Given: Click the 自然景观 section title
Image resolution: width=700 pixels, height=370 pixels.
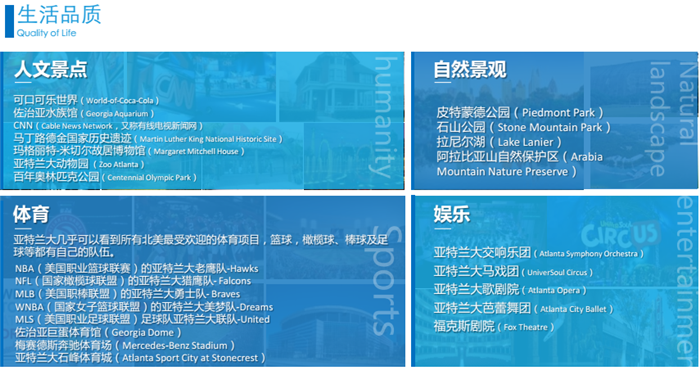Looking at the screenshot, I should tap(470, 70).
